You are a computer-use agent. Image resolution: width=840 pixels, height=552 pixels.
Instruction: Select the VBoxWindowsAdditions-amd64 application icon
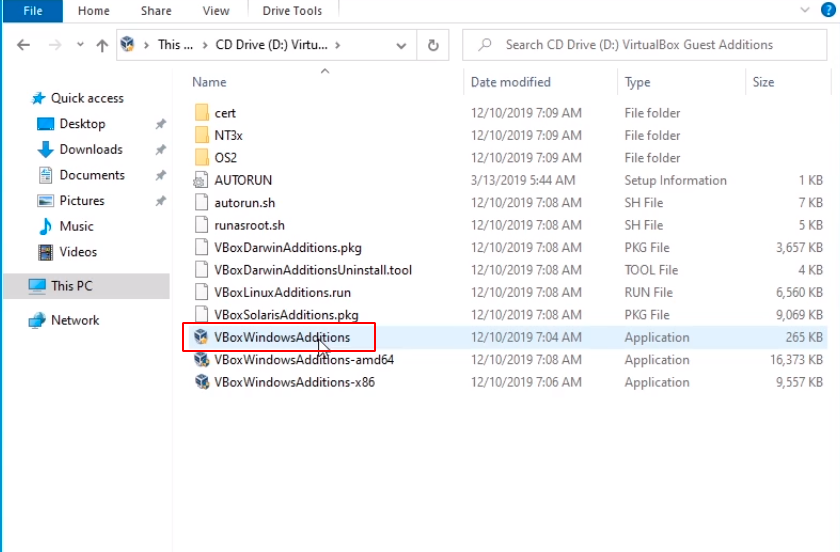pos(201,359)
